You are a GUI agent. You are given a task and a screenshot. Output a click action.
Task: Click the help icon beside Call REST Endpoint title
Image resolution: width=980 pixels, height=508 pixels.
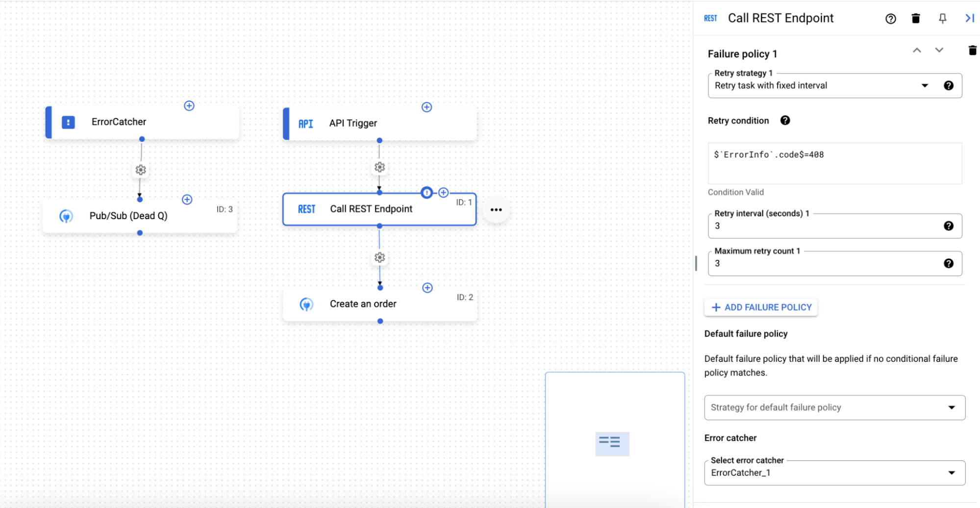pos(890,18)
